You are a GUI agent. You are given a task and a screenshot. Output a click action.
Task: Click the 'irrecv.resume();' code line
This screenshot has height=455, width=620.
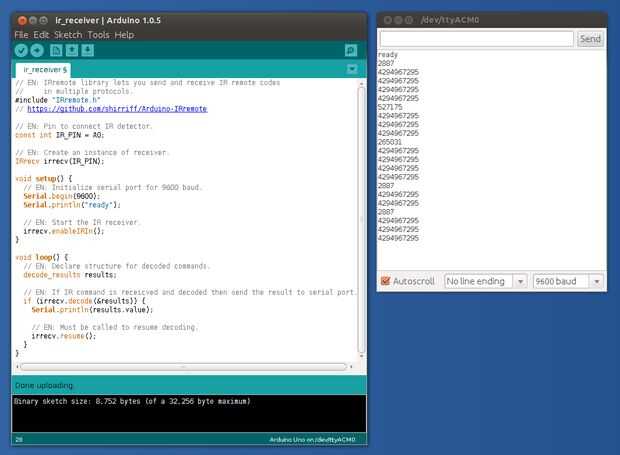click(64, 336)
